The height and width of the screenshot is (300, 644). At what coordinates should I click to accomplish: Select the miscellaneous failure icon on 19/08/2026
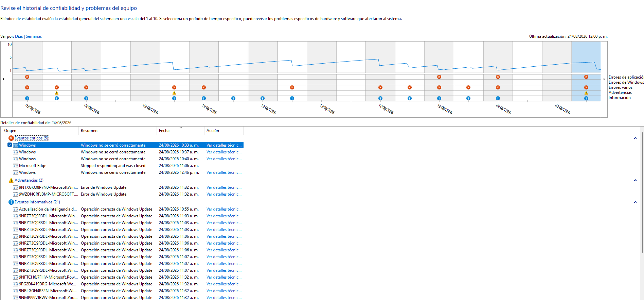pyautogui.click(x=439, y=87)
